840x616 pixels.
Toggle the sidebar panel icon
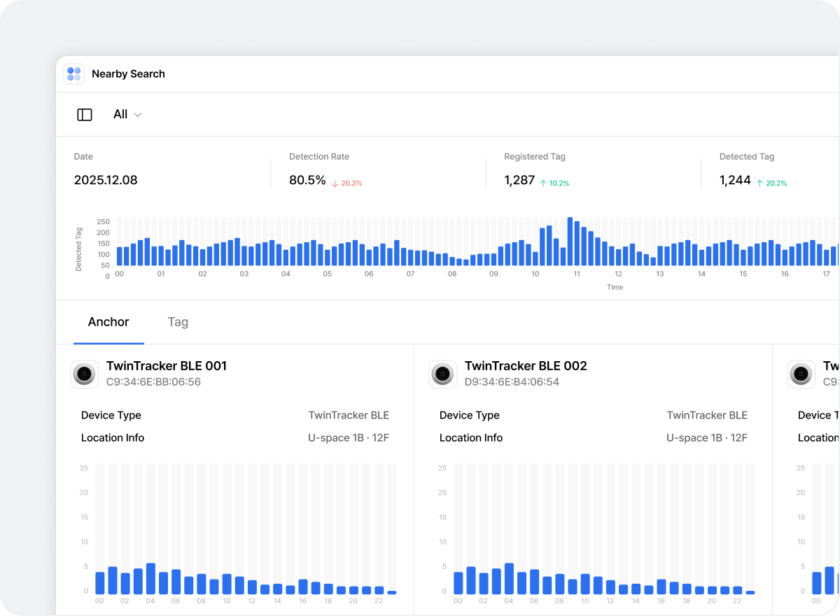click(x=85, y=115)
